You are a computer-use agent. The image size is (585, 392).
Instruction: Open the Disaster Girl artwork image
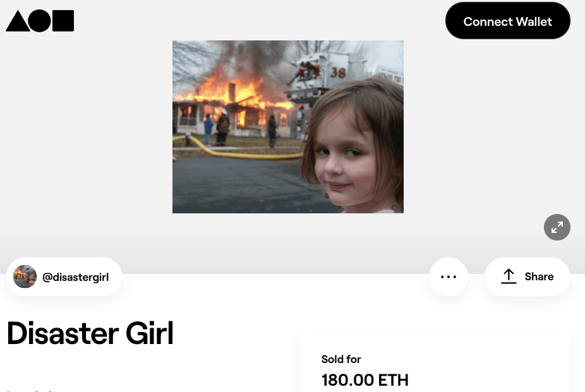(x=287, y=127)
